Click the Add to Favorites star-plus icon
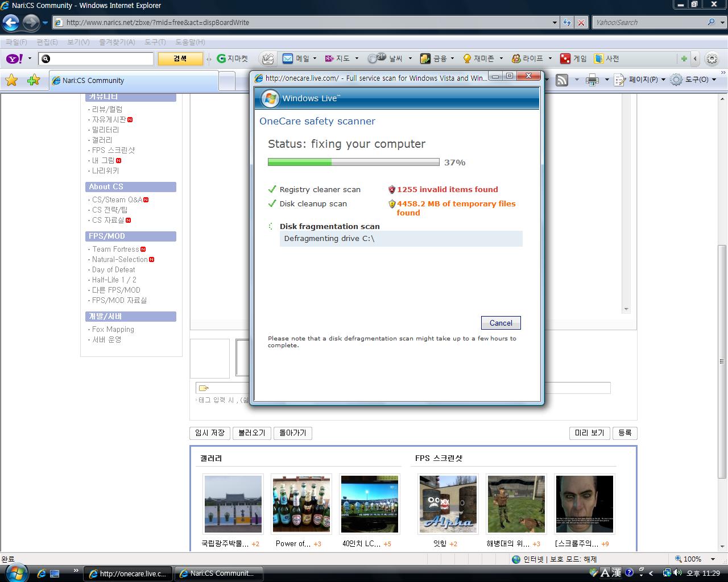 (x=34, y=80)
